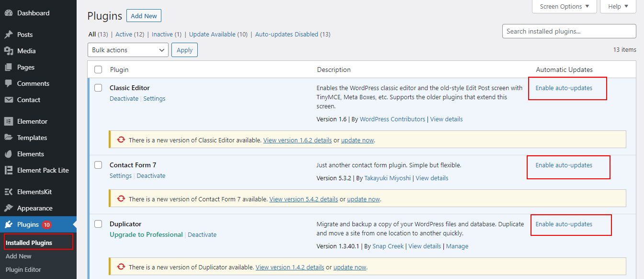Tick the Classic Editor checkbox
The width and height of the screenshot is (644, 279).
pyautogui.click(x=98, y=88)
